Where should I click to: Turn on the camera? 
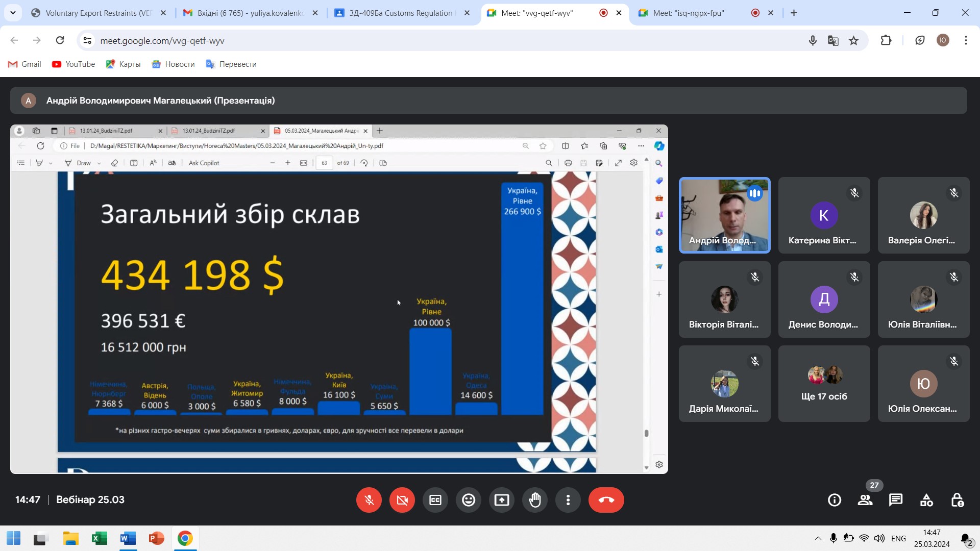402,500
